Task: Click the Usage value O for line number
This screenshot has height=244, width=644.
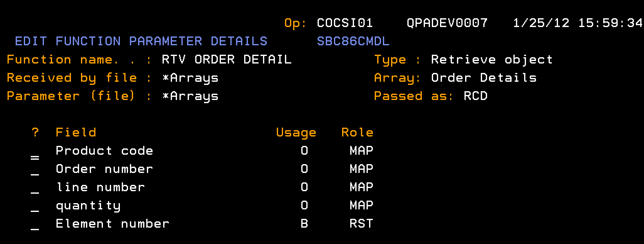Action: point(304,187)
